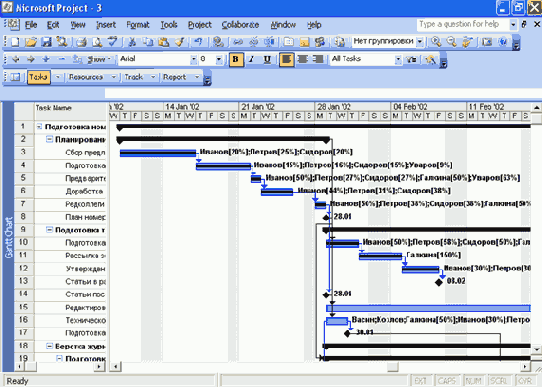542x387 pixels.
Task: Select row number 7 header
Action: tap(24, 204)
